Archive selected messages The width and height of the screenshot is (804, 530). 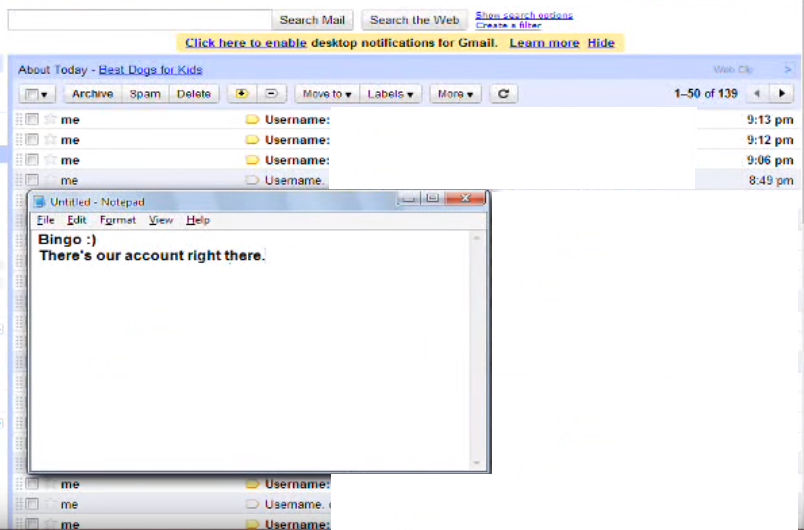click(92, 94)
